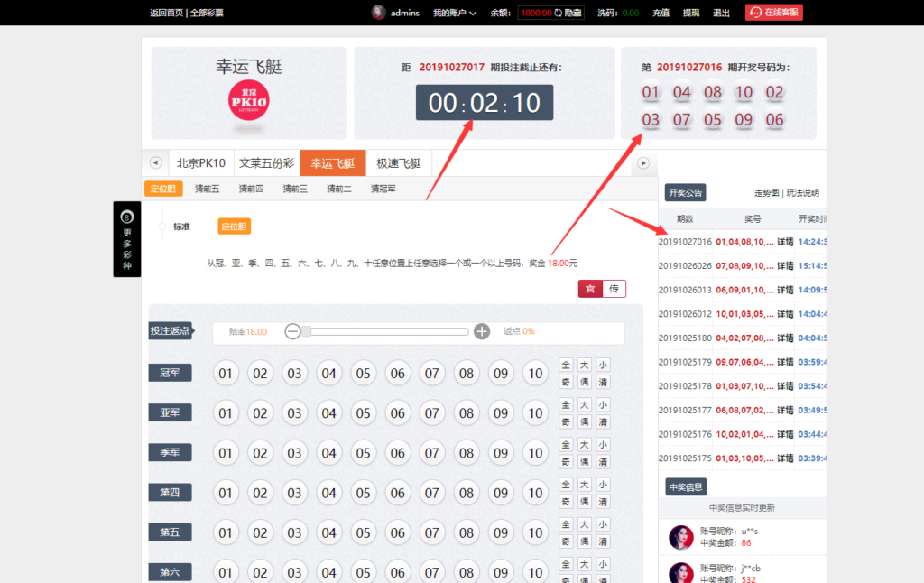Click 大 quick-select in 季军 row
The height and width of the screenshot is (583, 924).
tap(584, 445)
